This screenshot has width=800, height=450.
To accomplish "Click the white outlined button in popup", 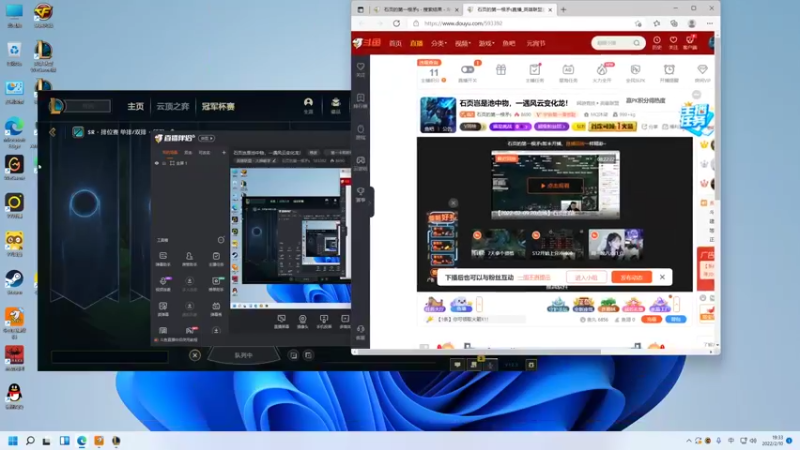I will 586,277.
